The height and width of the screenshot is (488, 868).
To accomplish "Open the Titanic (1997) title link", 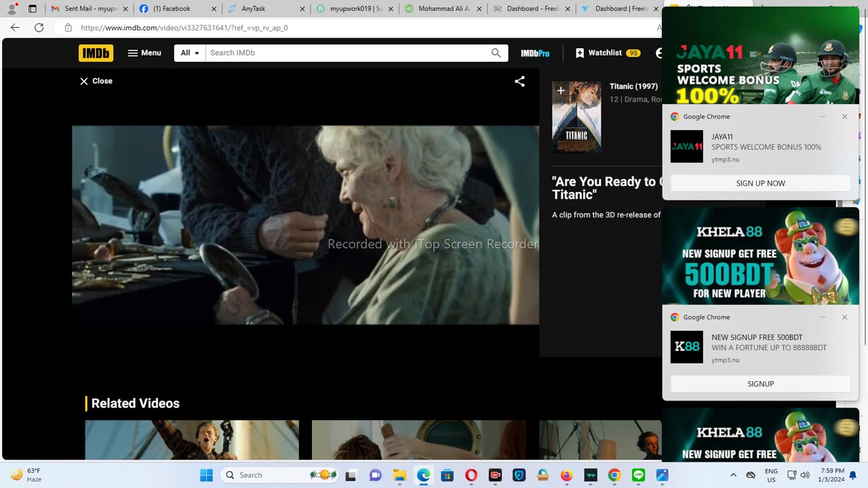I will 633,86.
